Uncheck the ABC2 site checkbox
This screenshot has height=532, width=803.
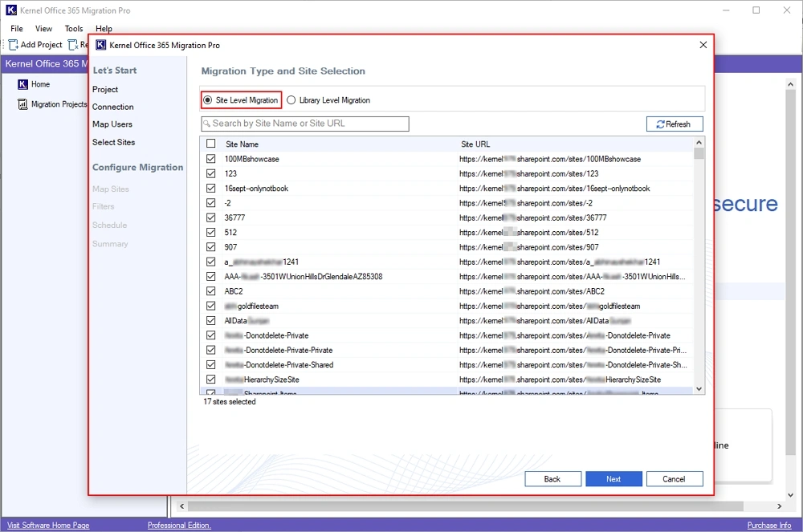211,291
